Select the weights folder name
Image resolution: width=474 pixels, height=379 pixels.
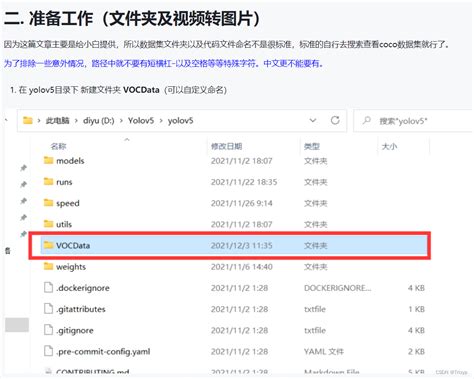71,267
